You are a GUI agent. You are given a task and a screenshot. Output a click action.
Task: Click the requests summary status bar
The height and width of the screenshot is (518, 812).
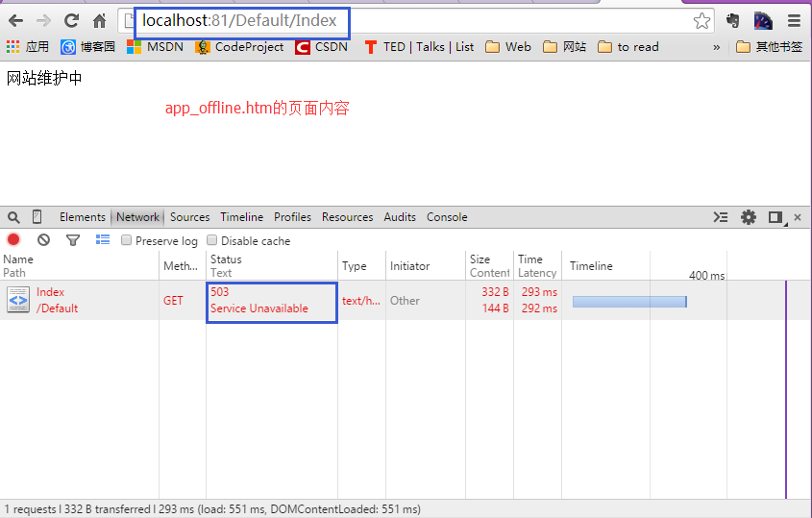tap(406, 509)
